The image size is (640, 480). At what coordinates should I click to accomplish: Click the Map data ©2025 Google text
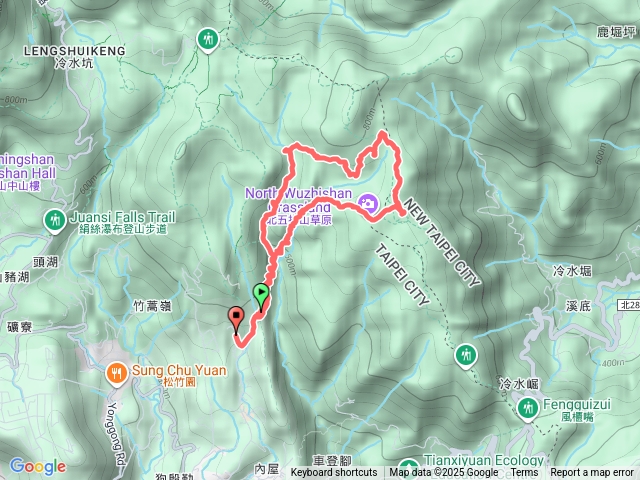click(443, 473)
